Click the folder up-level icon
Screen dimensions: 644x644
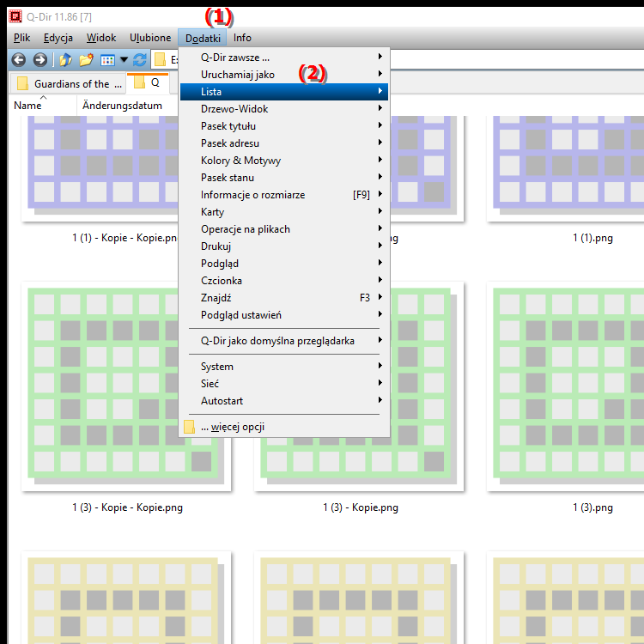click(x=66, y=60)
